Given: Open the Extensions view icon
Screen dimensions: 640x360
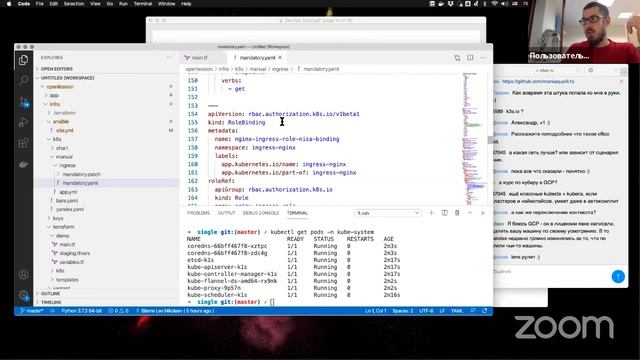Looking at the screenshot, I should 23,143.
